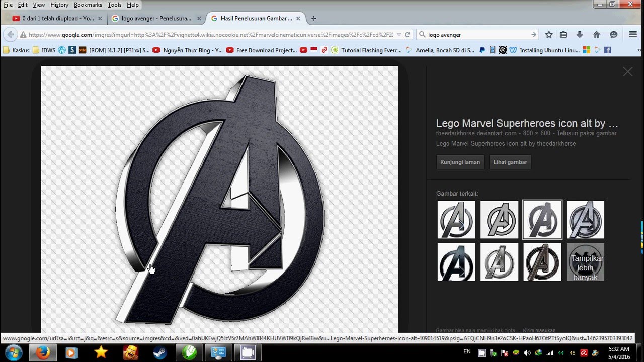Open the PayPal bookmark icon
Image resolution: width=644 pixels, height=362 pixels.
pos(482,50)
